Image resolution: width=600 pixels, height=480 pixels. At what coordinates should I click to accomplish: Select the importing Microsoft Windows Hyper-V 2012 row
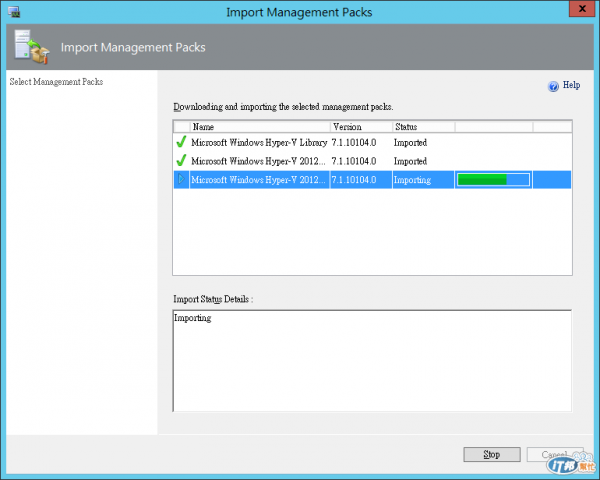(372, 180)
